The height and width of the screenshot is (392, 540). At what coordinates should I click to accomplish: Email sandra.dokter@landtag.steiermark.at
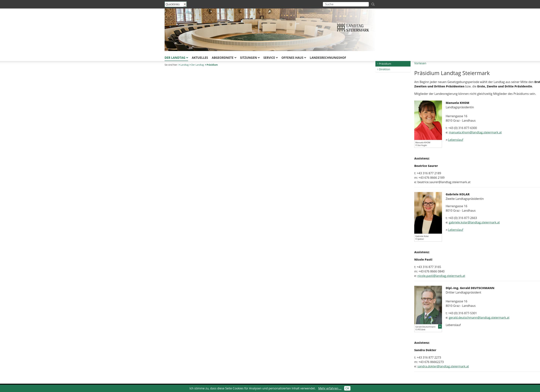point(443,366)
